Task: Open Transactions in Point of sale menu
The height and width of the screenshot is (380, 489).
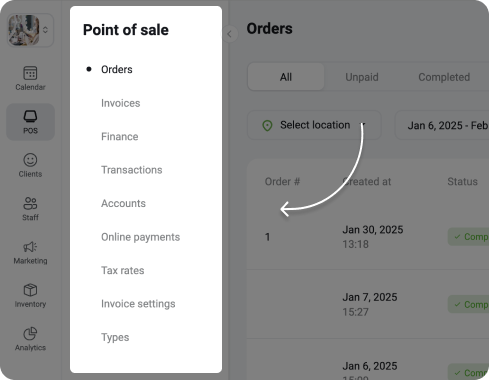Action: (132, 170)
